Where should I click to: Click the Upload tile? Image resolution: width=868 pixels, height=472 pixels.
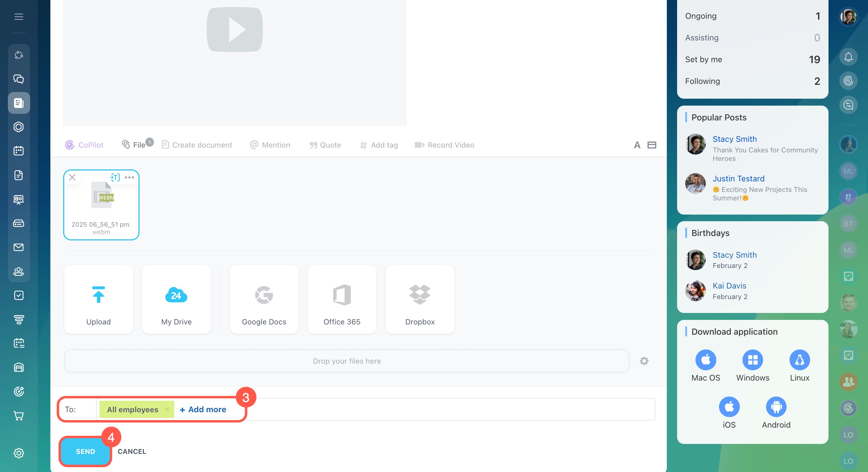coord(98,299)
